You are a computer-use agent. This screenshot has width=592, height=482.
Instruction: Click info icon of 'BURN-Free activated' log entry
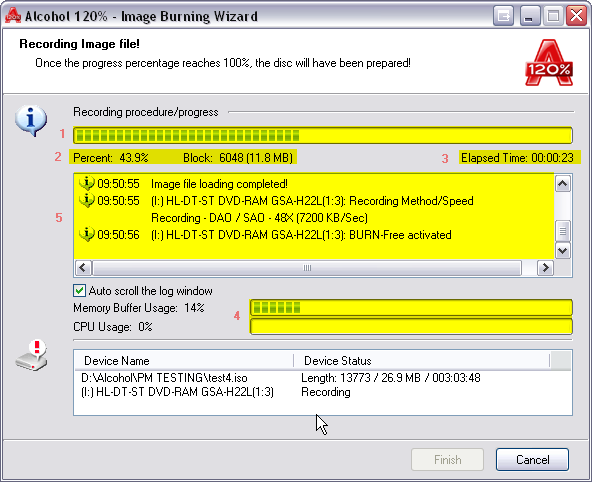click(x=86, y=234)
